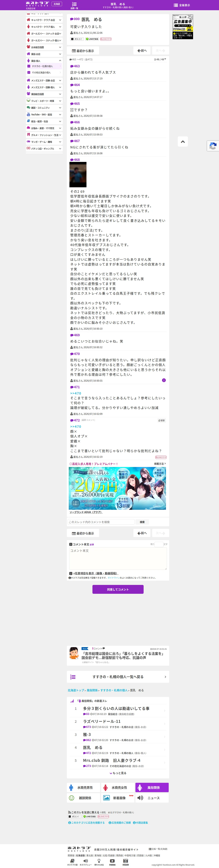Click the reCAPTCHA badge
The height and width of the screenshot is (868, 219).
coord(213,146)
